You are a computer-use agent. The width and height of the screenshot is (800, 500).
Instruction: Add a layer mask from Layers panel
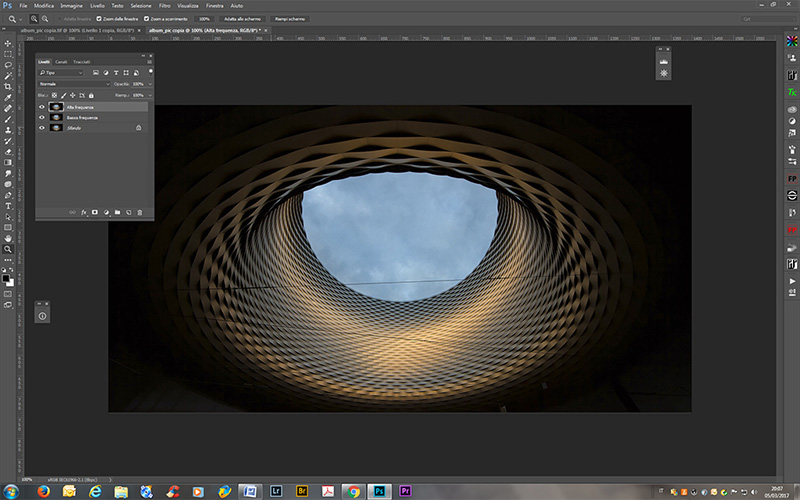pyautogui.click(x=95, y=212)
